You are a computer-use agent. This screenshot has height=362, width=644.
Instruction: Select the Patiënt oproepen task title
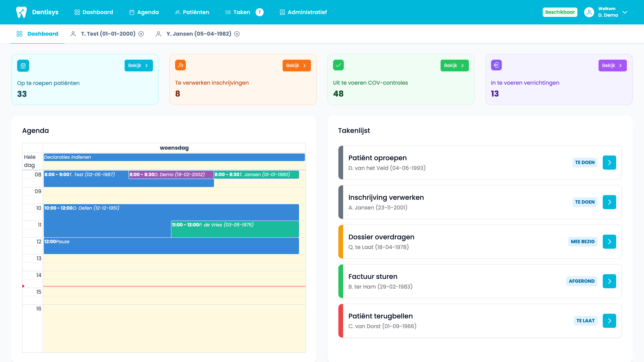point(378,158)
